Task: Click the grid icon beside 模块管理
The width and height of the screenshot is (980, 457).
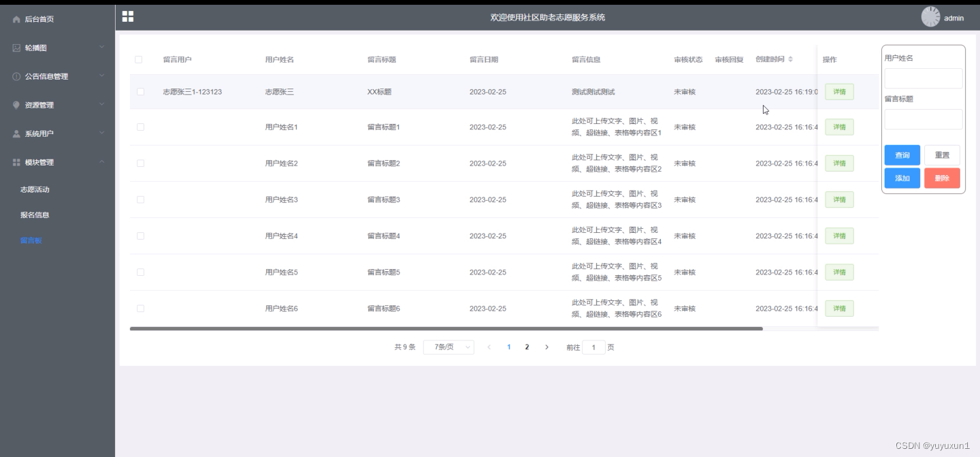Action: [16, 162]
